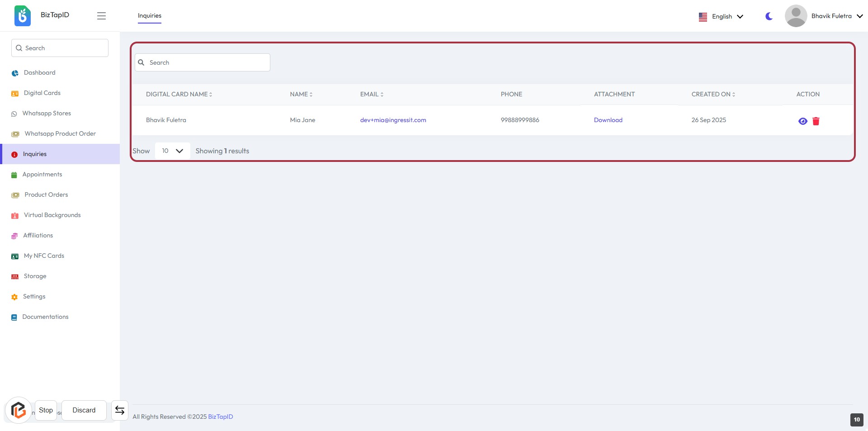Screen dimensions: 868x431
Task: Download the inquiry attachment
Action: [x=608, y=120]
